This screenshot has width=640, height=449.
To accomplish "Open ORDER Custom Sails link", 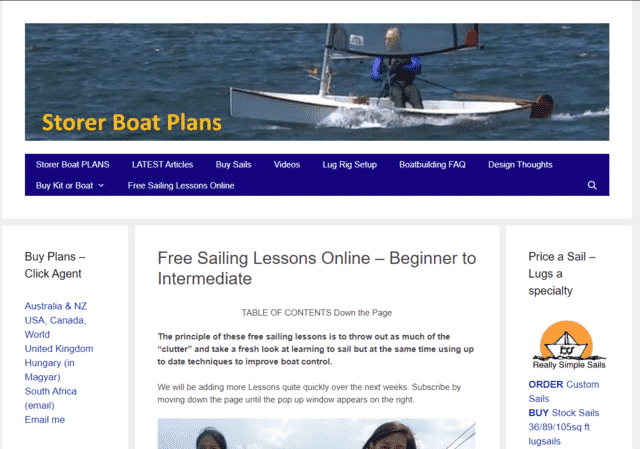I will click(564, 391).
